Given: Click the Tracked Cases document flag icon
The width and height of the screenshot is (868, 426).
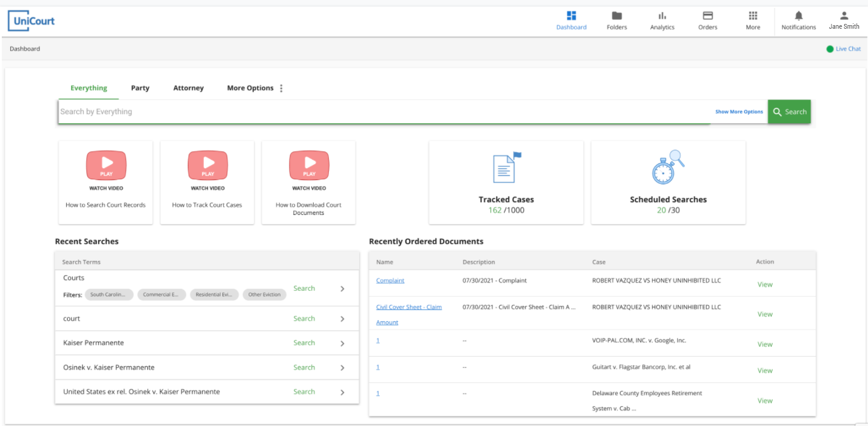Looking at the screenshot, I should 507,168.
